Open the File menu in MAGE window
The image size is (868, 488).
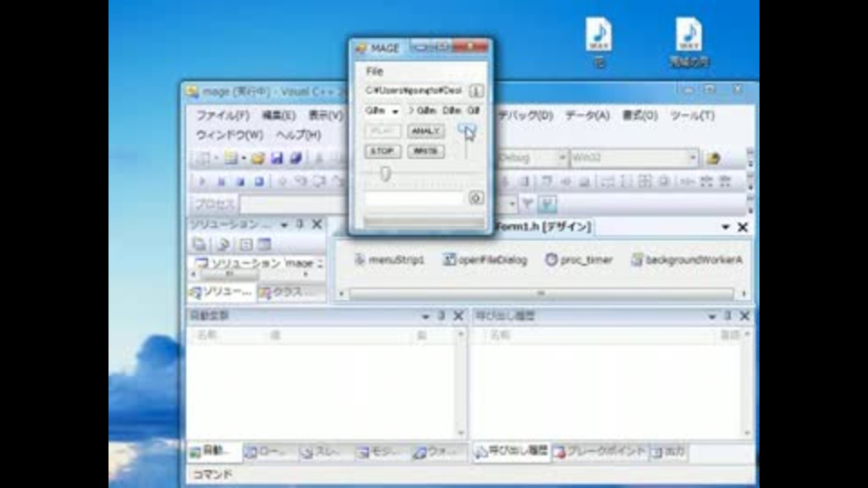(x=374, y=70)
